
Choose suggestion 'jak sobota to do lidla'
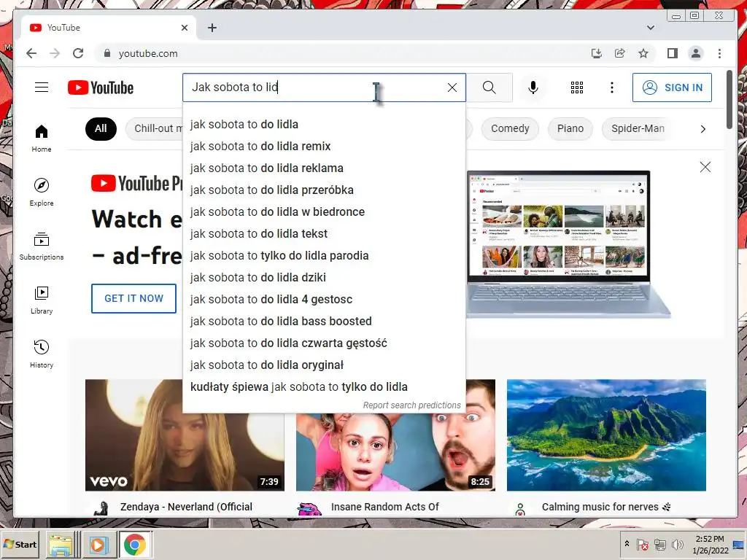click(x=324, y=124)
